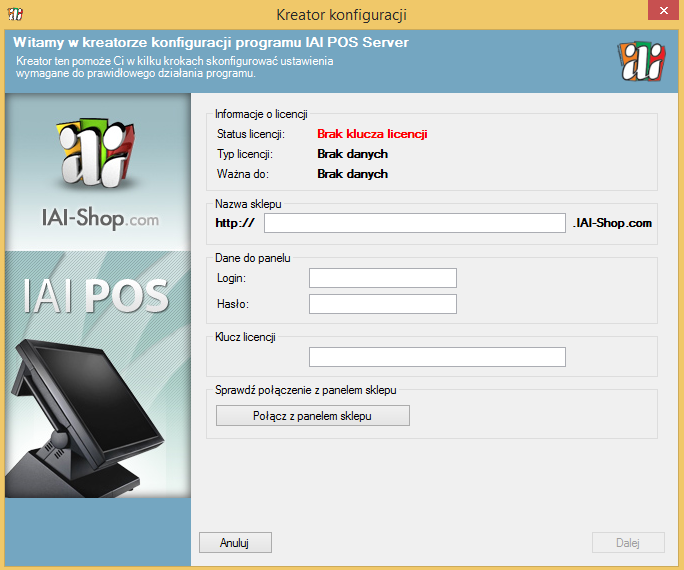Cancel the wizard with Anuluj
The width and height of the screenshot is (684, 570).
(x=235, y=543)
